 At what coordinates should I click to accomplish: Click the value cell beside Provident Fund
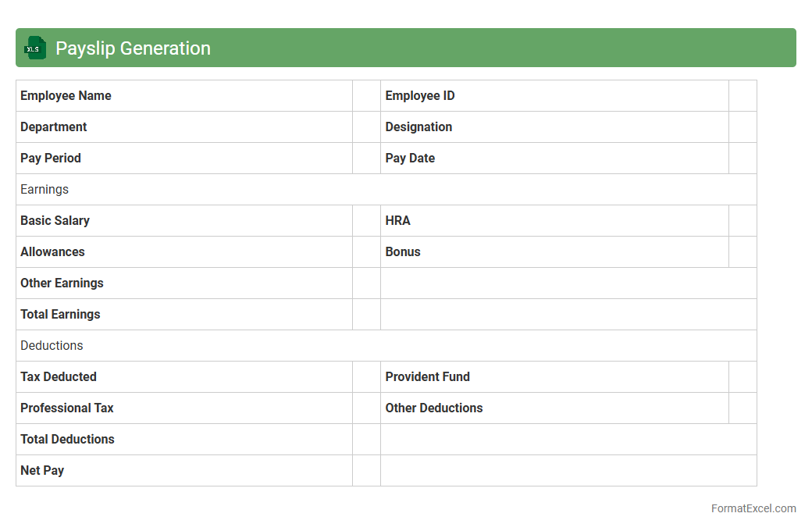point(743,377)
